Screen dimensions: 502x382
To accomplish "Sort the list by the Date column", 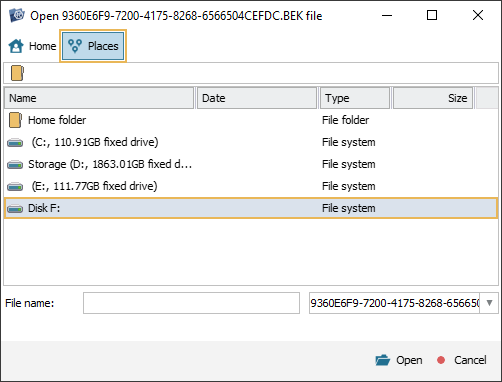I will pos(257,98).
